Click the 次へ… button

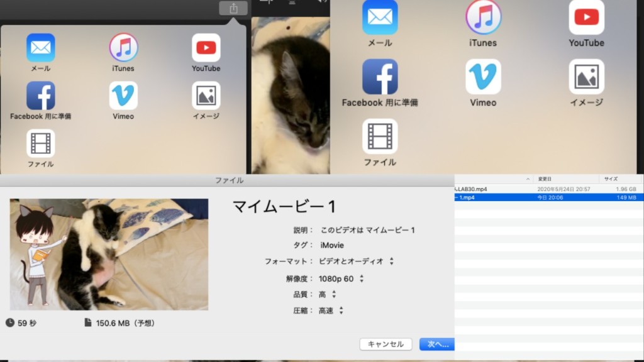(437, 344)
